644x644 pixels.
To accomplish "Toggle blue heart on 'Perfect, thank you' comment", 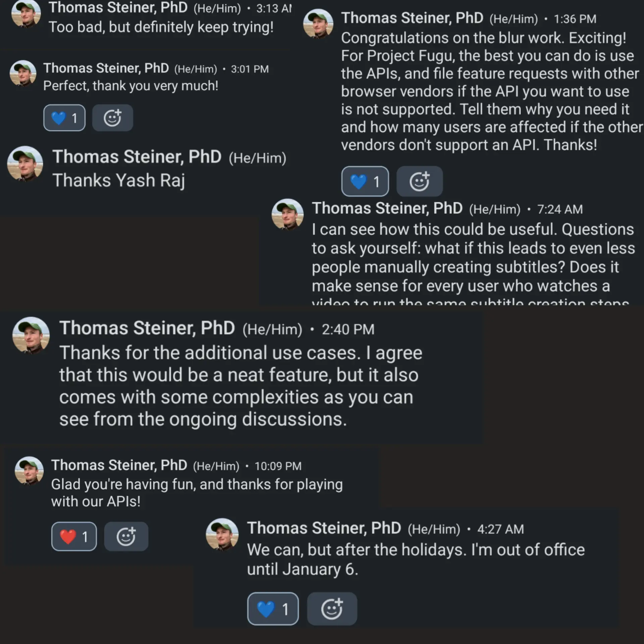I will tap(64, 118).
